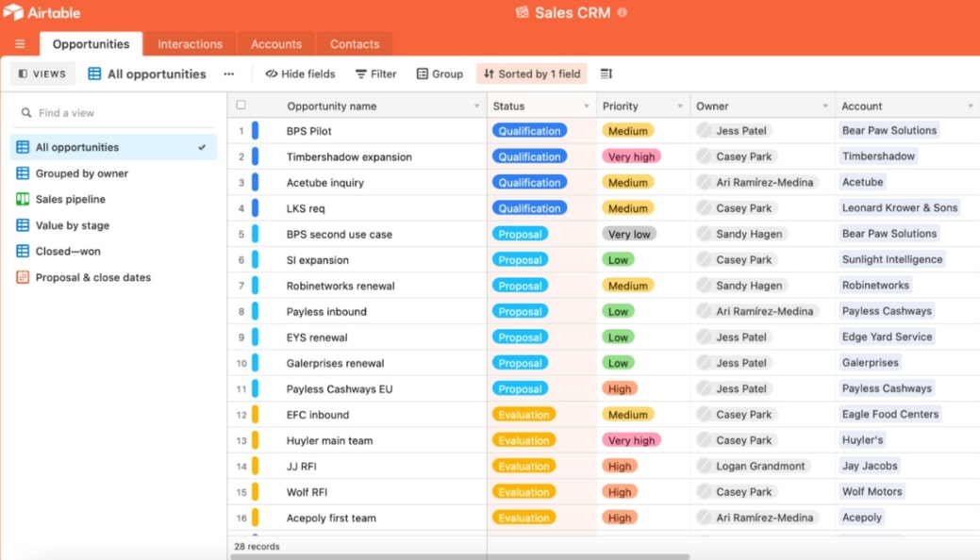This screenshot has width=980, height=560.
Task: Toggle the VIEWS sidebar button
Action: tap(42, 74)
